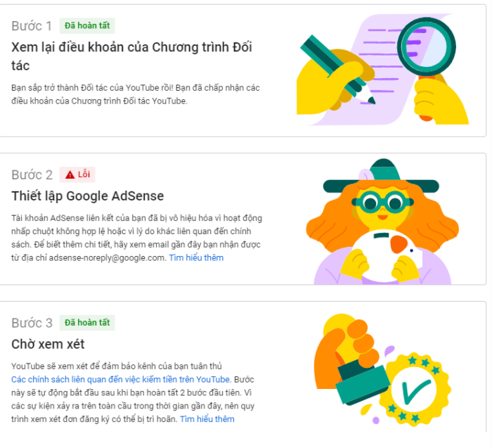This screenshot has height=448, width=492.
Task: Click the "Bước 1" step label
Action: pos(32,26)
